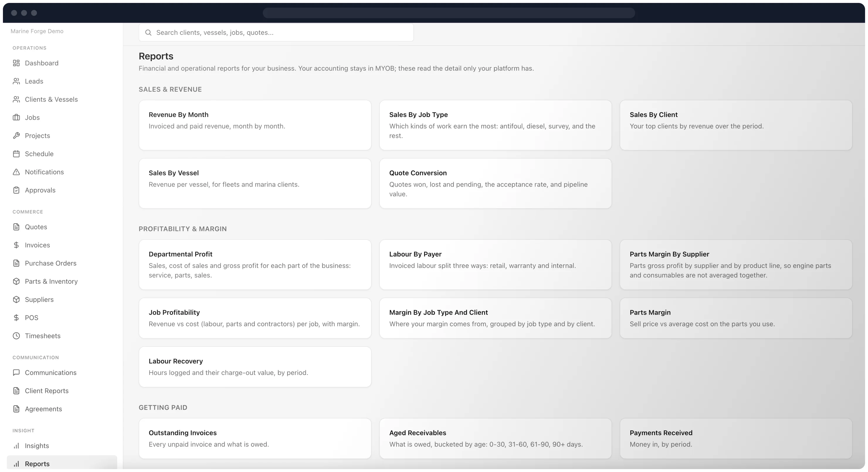
Task: Open the Parts Margin report card
Action: coord(736,318)
